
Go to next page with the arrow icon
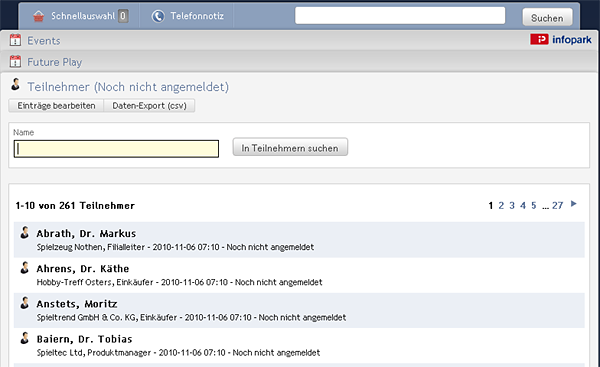(x=574, y=204)
